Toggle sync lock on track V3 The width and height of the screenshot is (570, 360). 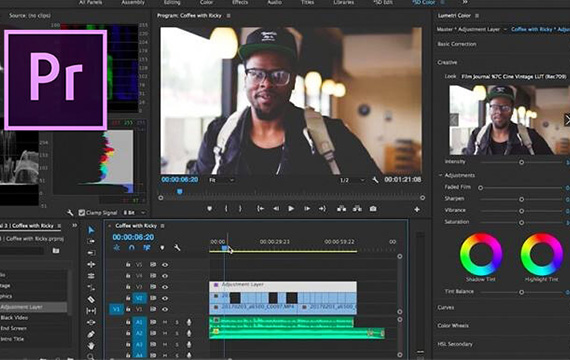[x=153, y=287]
